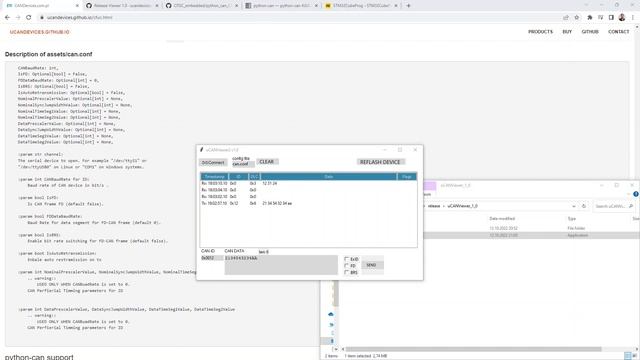Click the CLEAR button

pyautogui.click(x=267, y=162)
